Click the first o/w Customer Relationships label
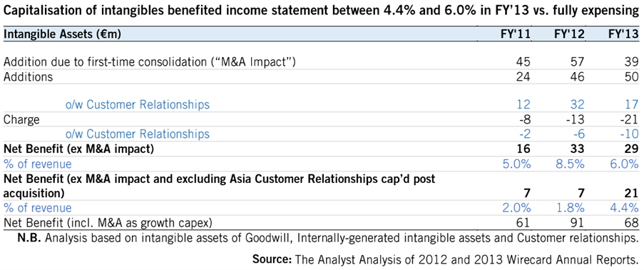 (x=138, y=105)
